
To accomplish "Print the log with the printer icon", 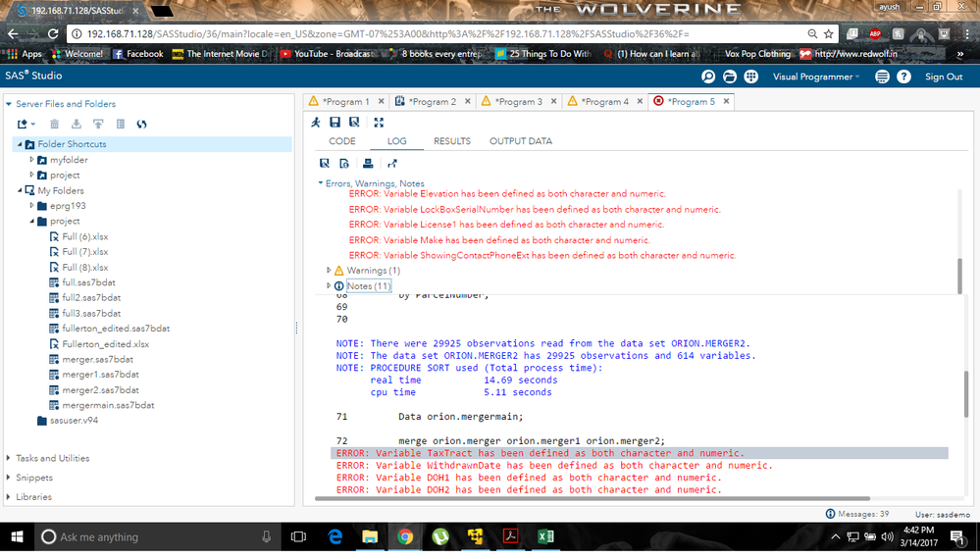I will click(x=368, y=164).
